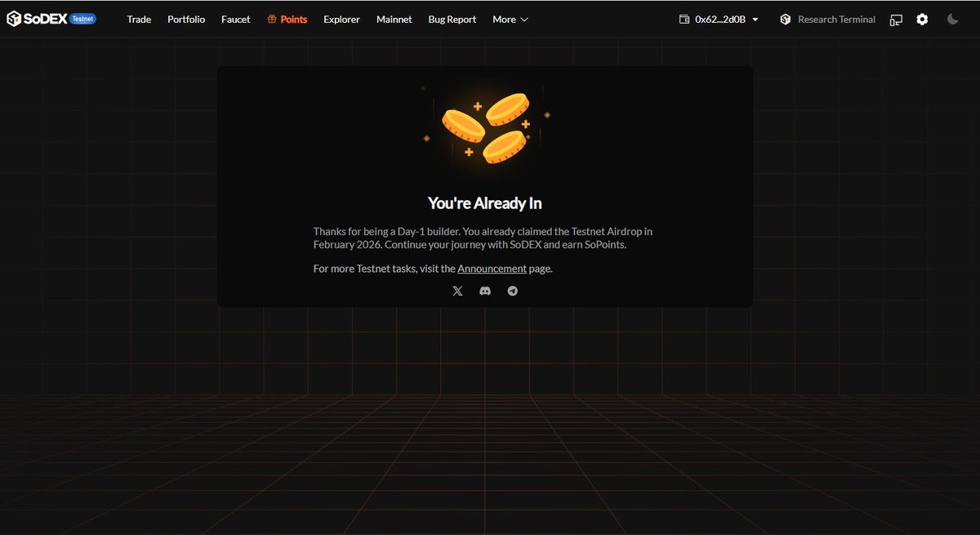The height and width of the screenshot is (535, 980).
Task: Open the X social link
Action: 457,291
